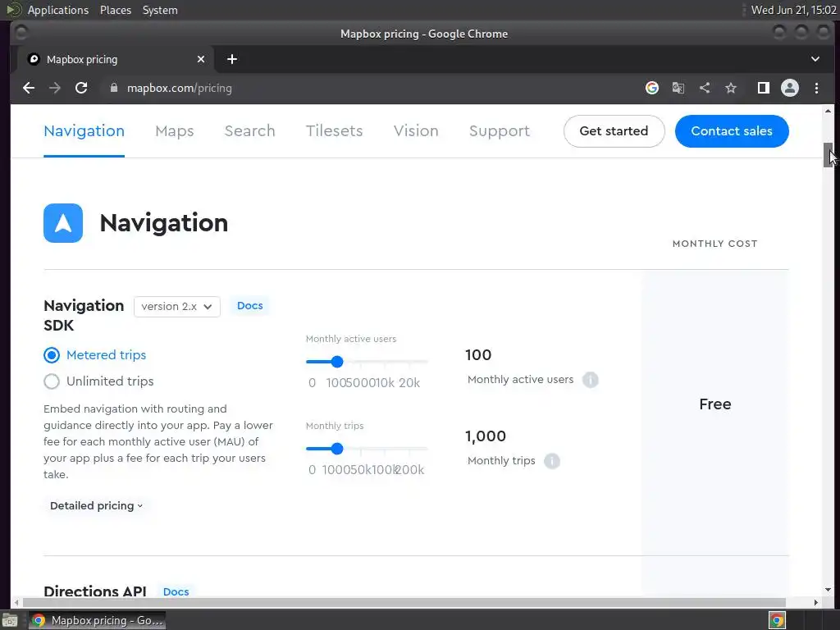Bookmark this tab with the star icon
The width and height of the screenshot is (840, 630).
pyautogui.click(x=731, y=88)
